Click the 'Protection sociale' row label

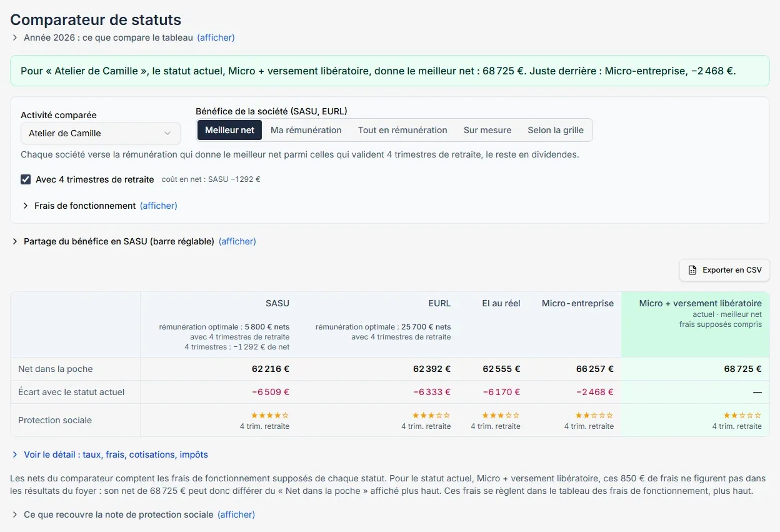(x=55, y=420)
